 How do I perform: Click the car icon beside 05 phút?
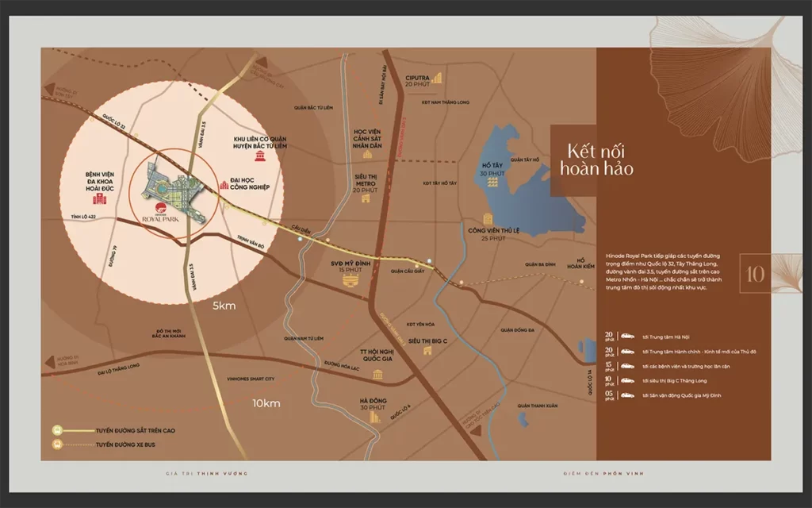[x=627, y=394]
